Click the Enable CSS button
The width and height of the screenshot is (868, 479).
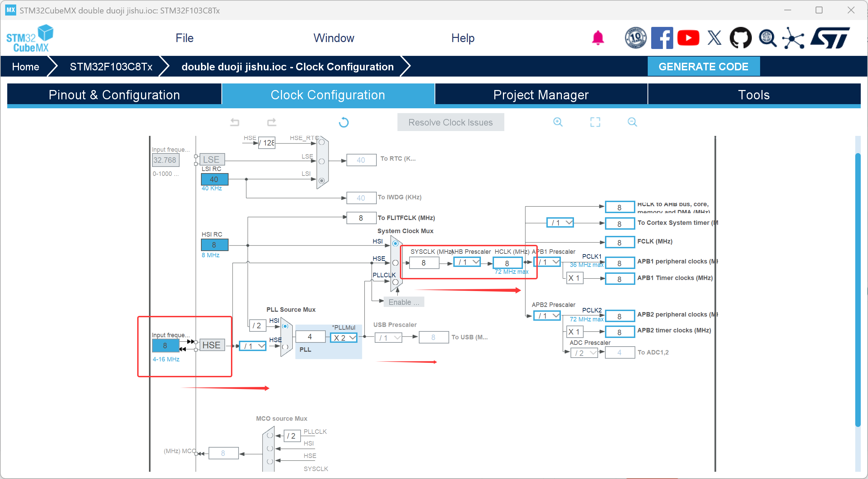coord(404,302)
